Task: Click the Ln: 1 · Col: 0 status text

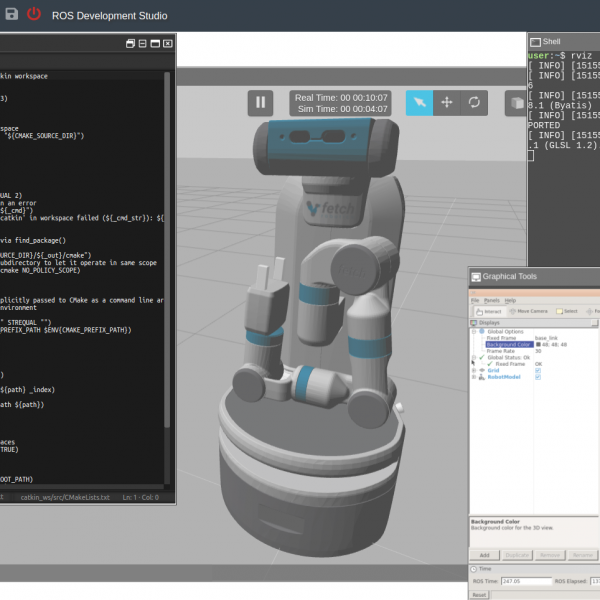Action: click(x=140, y=497)
